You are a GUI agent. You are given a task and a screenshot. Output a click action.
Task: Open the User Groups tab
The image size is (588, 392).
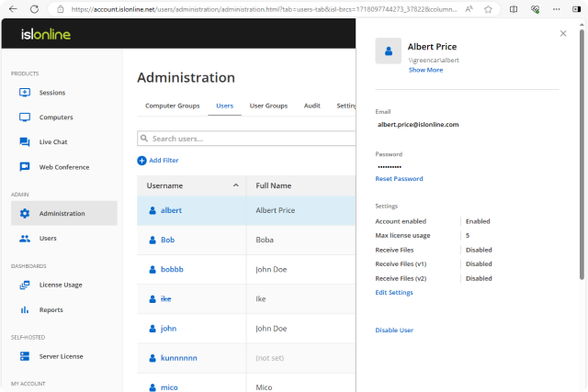268,106
